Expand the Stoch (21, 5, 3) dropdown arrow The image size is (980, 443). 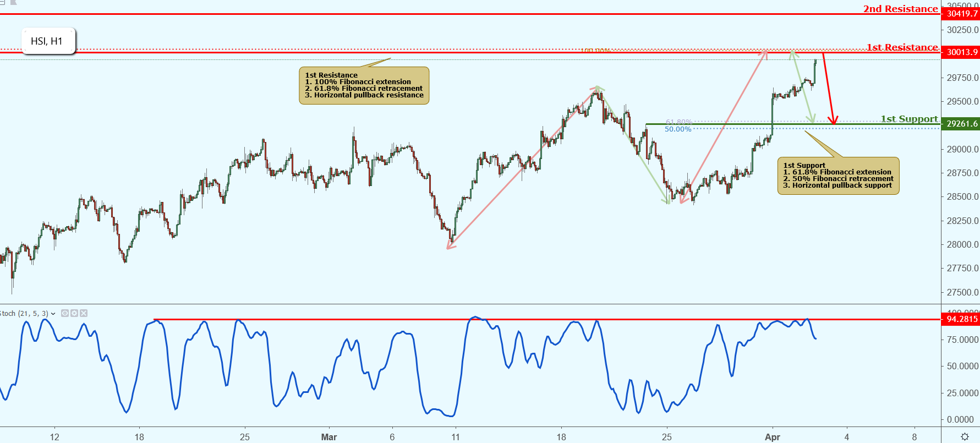coord(53,314)
